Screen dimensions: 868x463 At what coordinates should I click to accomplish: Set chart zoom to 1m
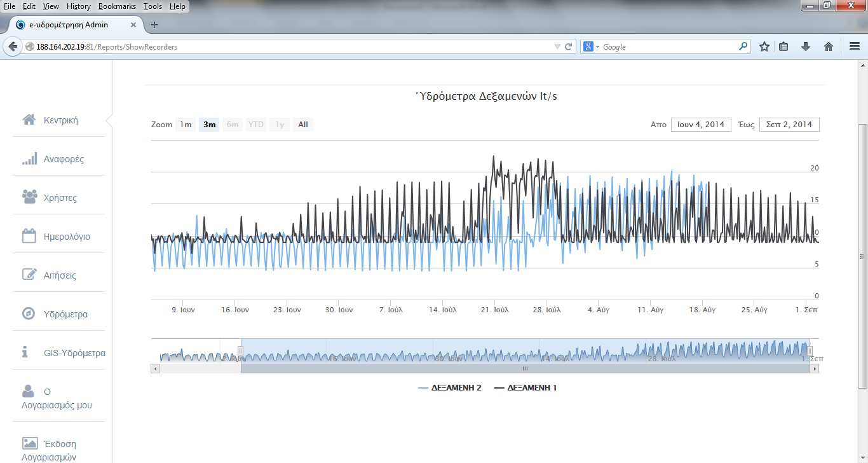point(186,125)
